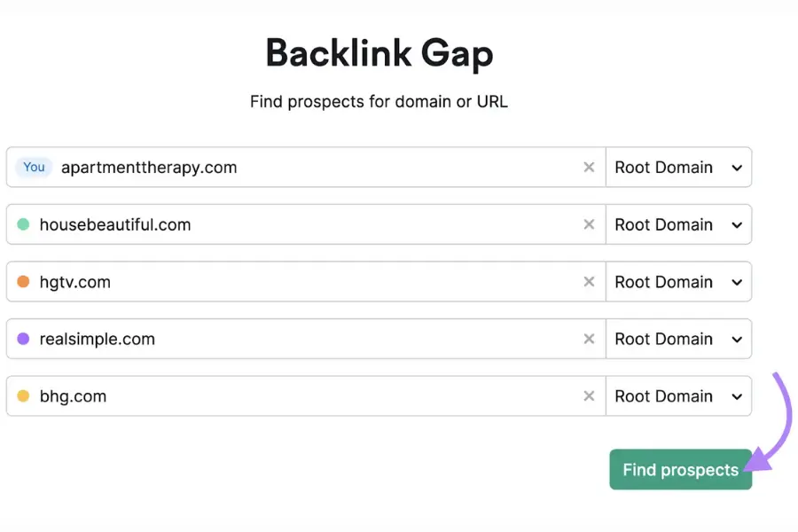Clear the housebeautiful.com entry using X
Image resolution: width=798 pixels, height=532 pixels.
coord(589,225)
